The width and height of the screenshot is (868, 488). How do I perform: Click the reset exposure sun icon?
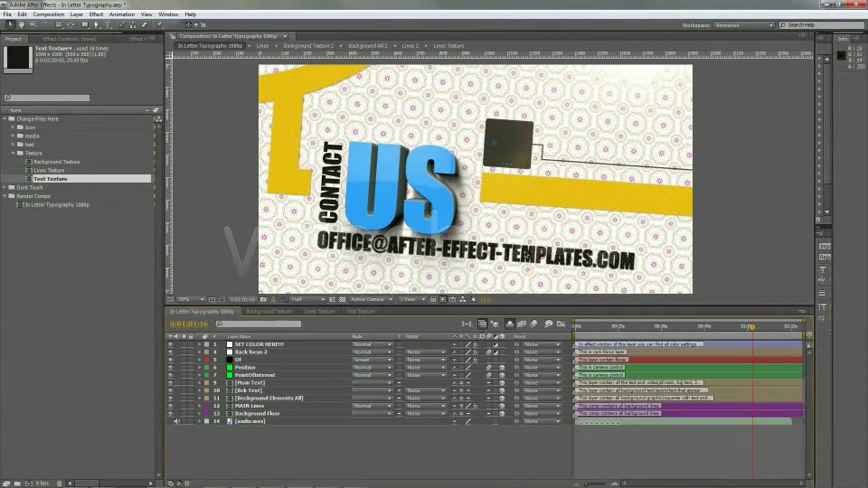point(473,299)
